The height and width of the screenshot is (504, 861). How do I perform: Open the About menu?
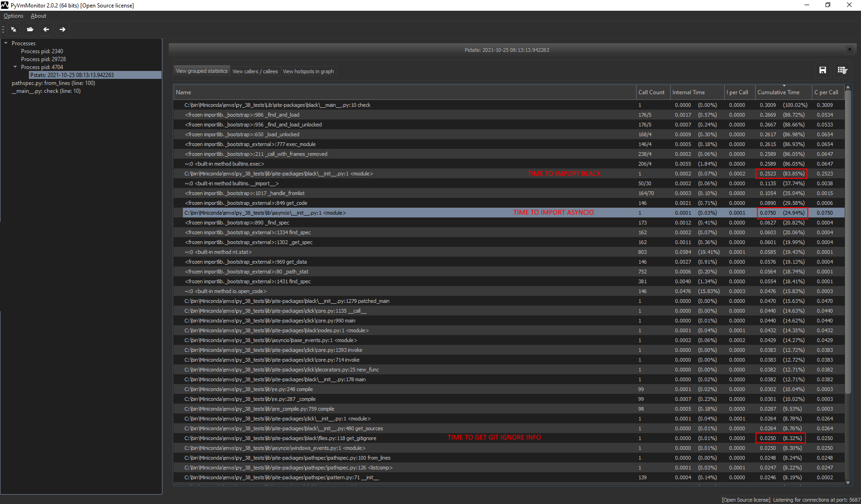(38, 15)
